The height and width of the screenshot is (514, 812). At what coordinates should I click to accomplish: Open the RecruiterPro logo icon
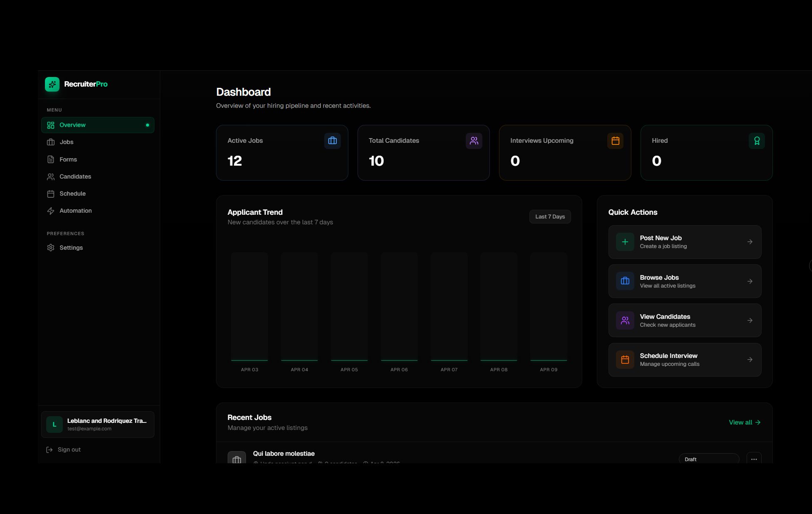(52, 84)
